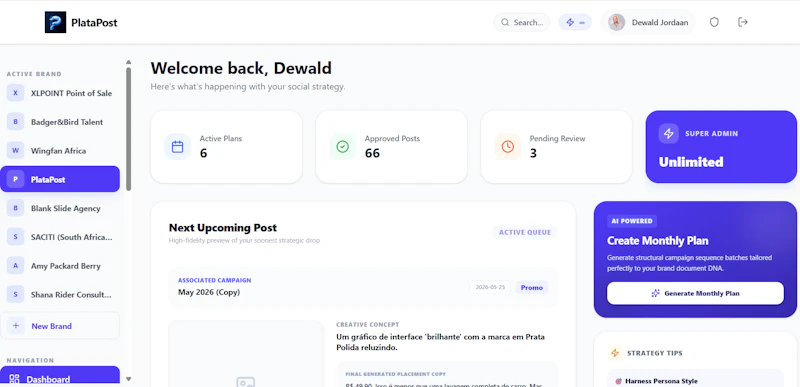
Task: Select the SACITI (South Africa...) brand
Action: click(x=60, y=237)
